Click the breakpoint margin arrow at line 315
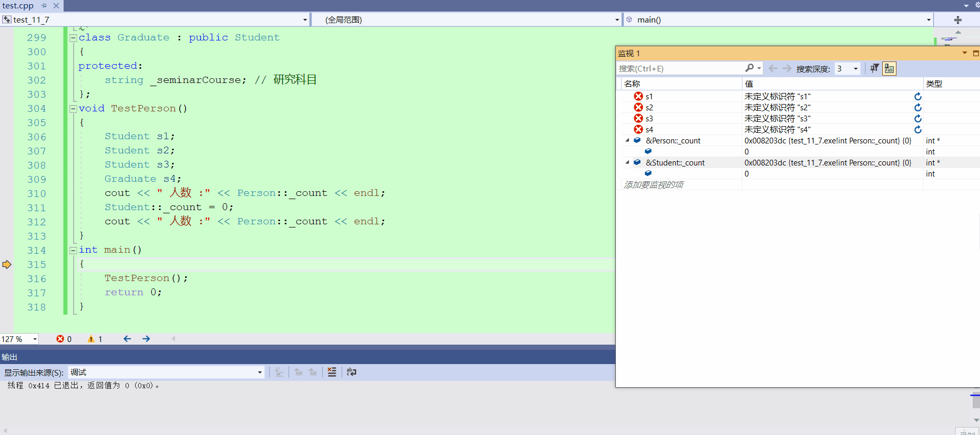Image resolution: width=980 pixels, height=435 pixels. coord(6,264)
